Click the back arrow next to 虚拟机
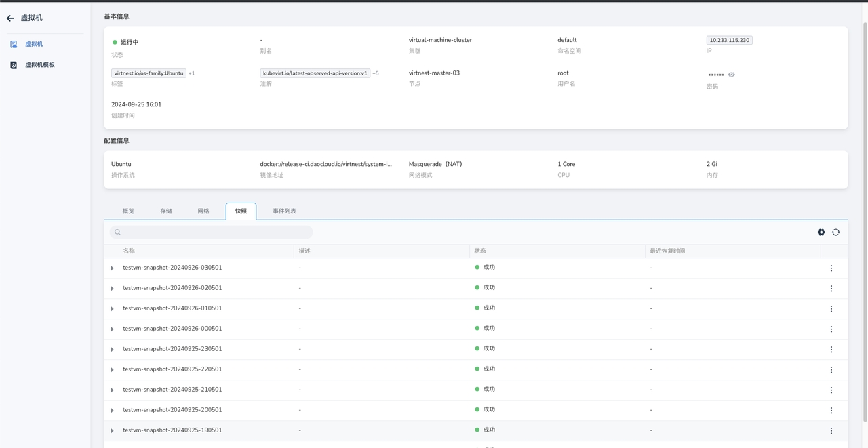The width and height of the screenshot is (868, 448). pyautogui.click(x=10, y=18)
